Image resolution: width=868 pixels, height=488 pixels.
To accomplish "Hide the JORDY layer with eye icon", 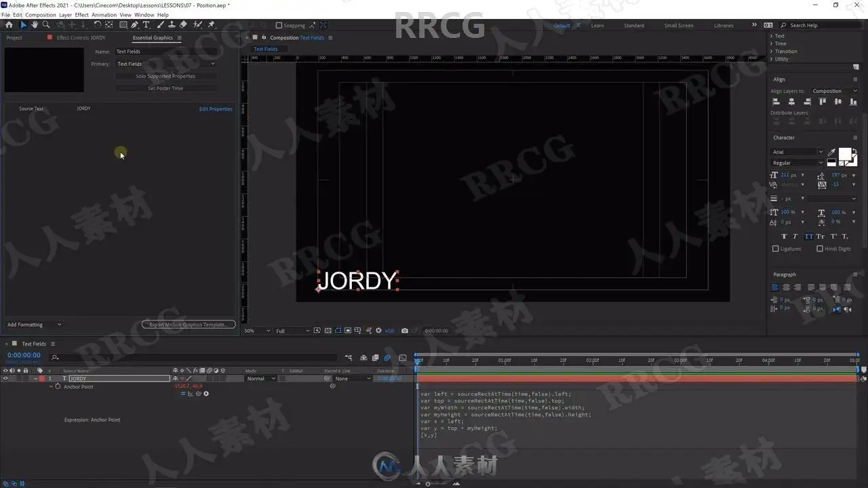I will tap(5, 378).
